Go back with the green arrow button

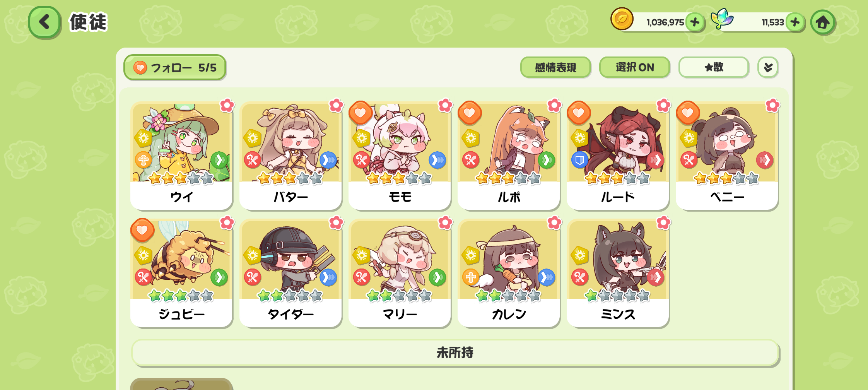44,22
